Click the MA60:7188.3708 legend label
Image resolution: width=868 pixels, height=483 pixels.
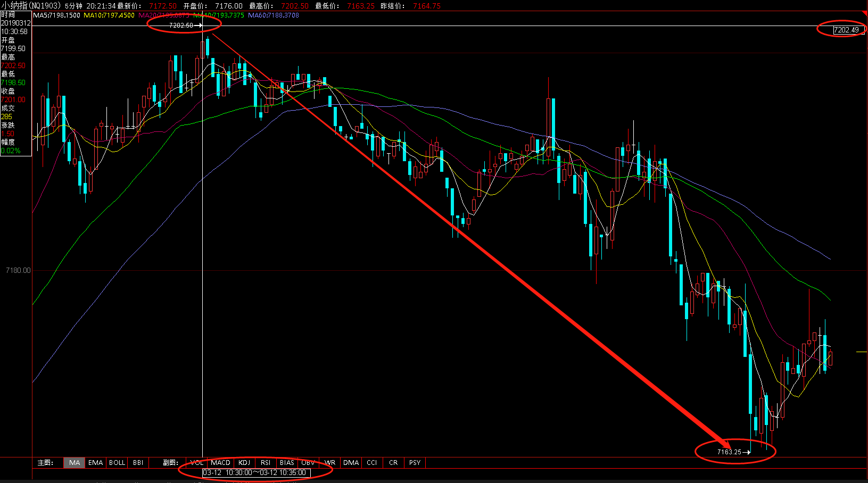[274, 15]
